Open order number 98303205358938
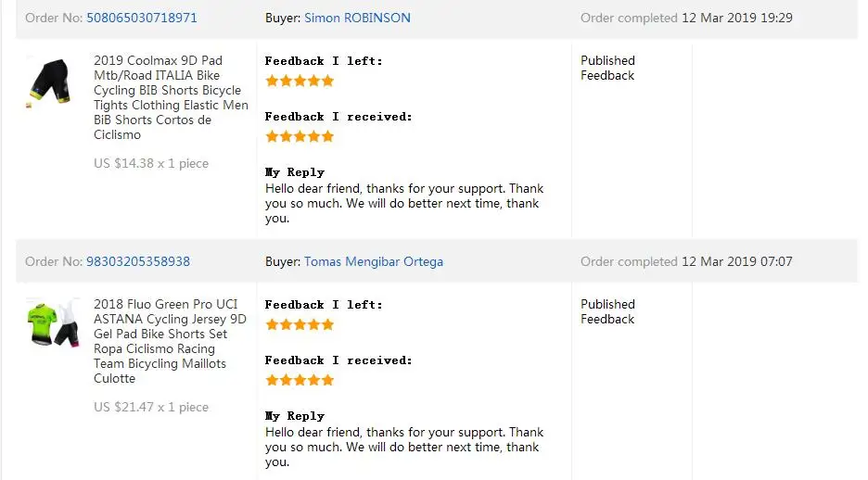Viewport: 868px width, 480px height. coord(138,261)
